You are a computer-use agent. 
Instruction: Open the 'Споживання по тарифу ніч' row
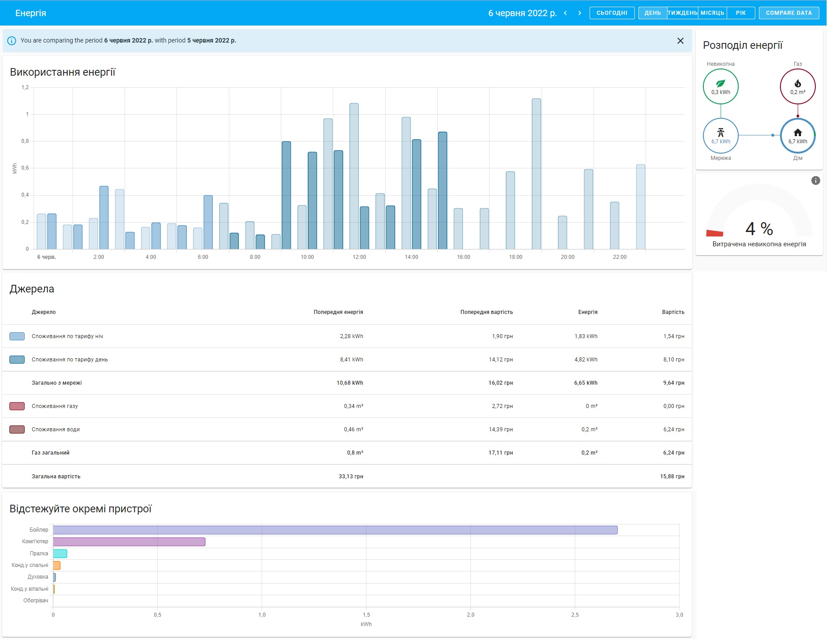(347, 336)
